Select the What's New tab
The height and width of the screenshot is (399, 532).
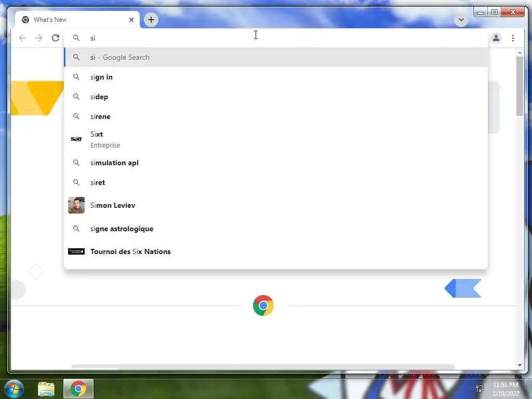77,20
